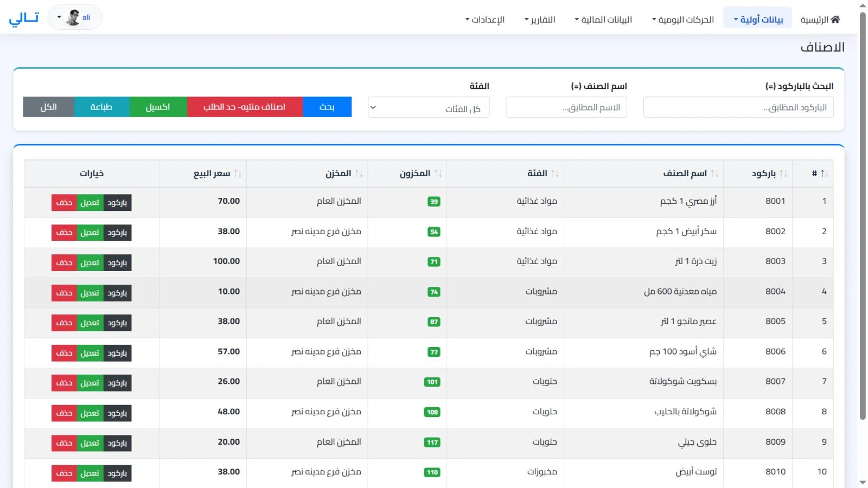Click تعديل for سكر أبيض 1 كجم
The image size is (868, 488).
[90, 233]
